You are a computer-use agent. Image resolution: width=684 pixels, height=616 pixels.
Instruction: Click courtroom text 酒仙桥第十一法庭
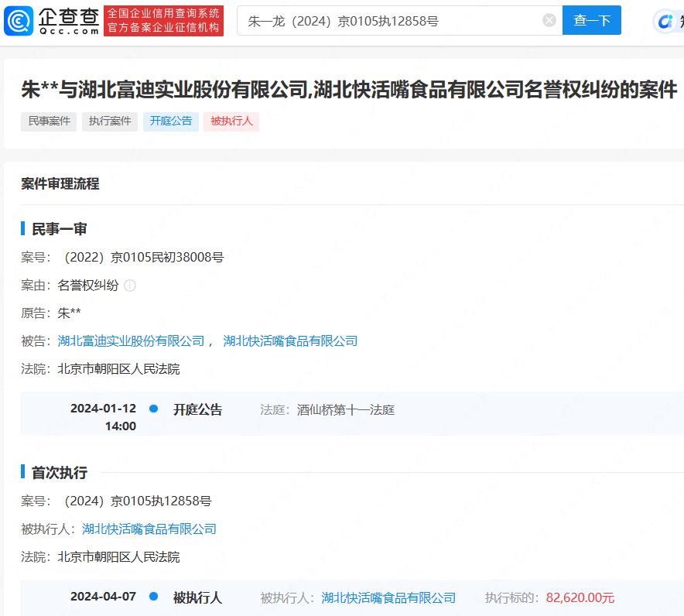pos(346,410)
